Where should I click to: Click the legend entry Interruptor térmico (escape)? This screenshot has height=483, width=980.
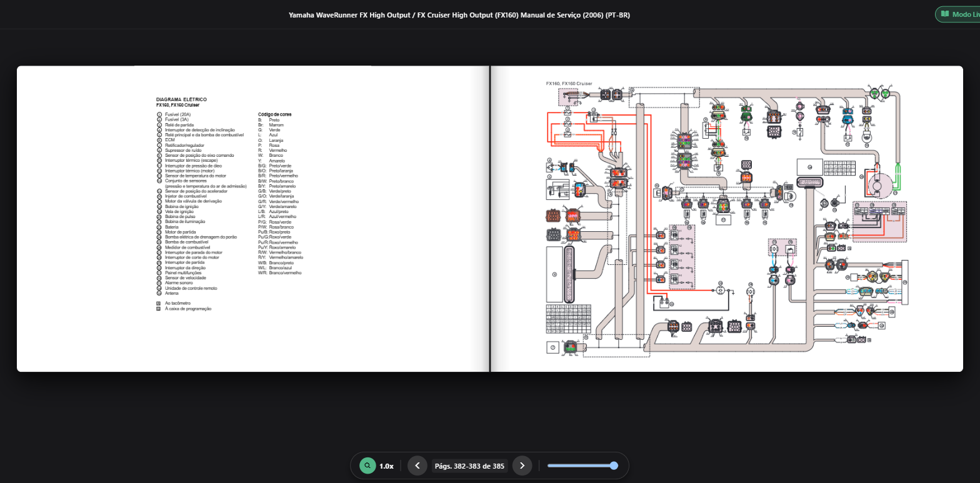[191, 161]
